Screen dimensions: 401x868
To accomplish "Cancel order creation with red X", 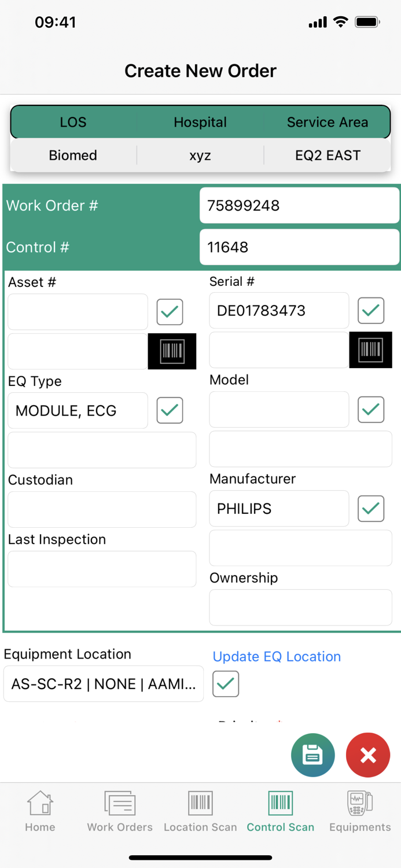I will click(x=368, y=755).
